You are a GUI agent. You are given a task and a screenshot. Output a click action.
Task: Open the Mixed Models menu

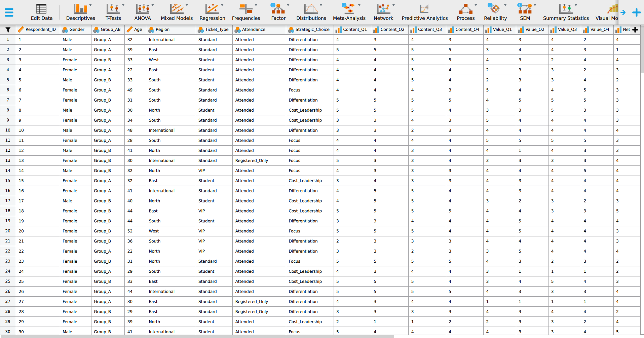[x=177, y=12]
